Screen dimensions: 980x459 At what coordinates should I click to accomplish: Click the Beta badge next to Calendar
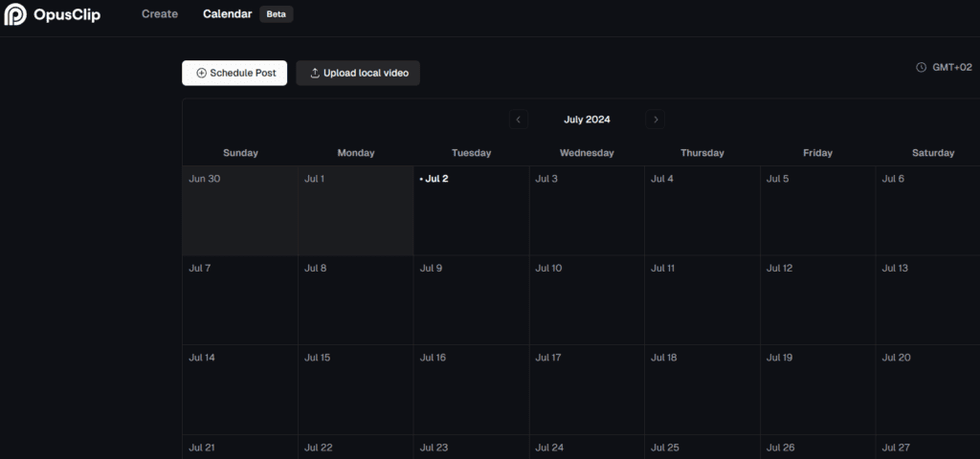(x=277, y=14)
